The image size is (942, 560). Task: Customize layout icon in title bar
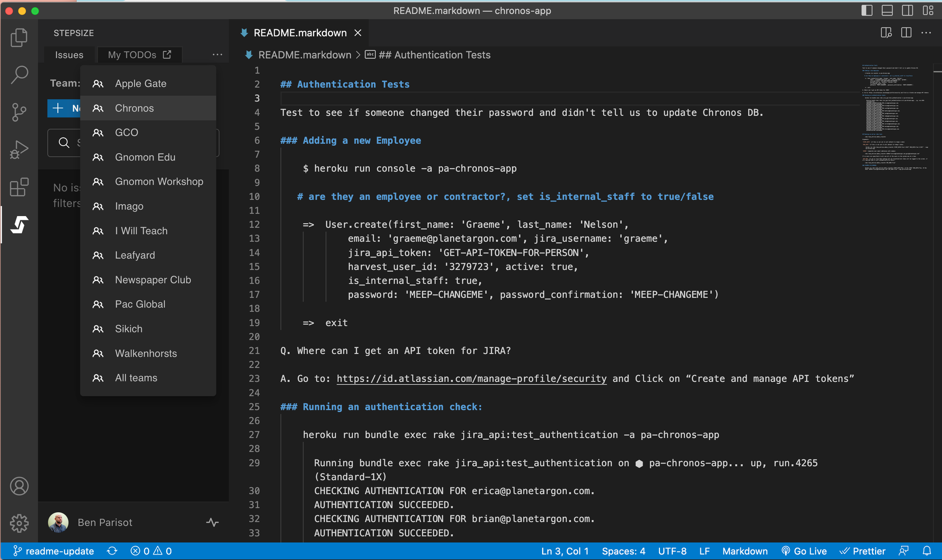coord(928,10)
